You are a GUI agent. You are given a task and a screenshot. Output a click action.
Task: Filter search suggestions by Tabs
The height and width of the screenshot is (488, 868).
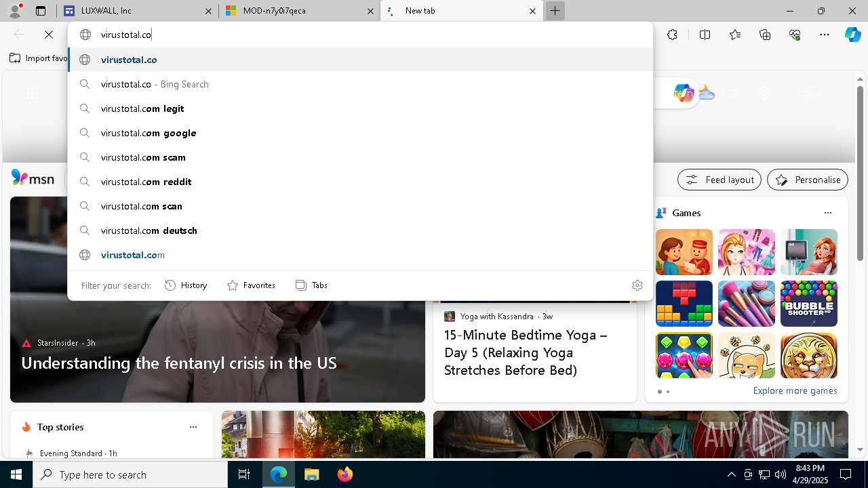pyautogui.click(x=311, y=285)
